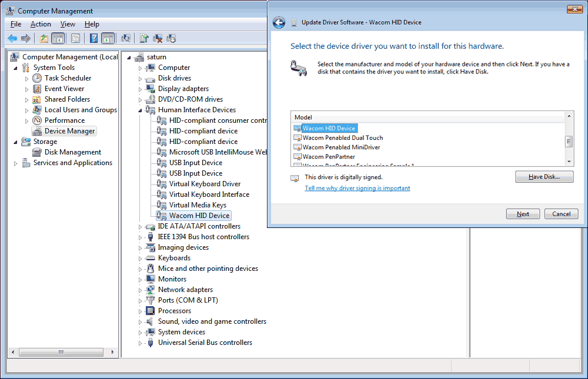Click the Disk drives category icon
Viewport: 588px width, 379px height.
[151, 78]
